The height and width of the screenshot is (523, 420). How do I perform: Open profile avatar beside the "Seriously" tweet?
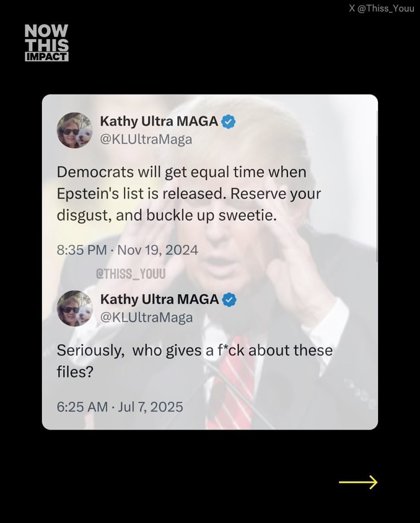click(75, 308)
